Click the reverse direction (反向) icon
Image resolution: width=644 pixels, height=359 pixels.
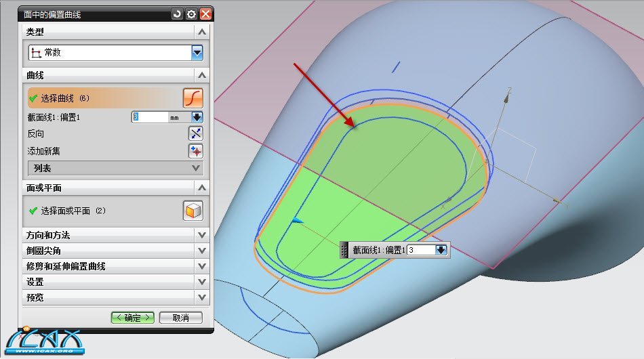click(195, 133)
